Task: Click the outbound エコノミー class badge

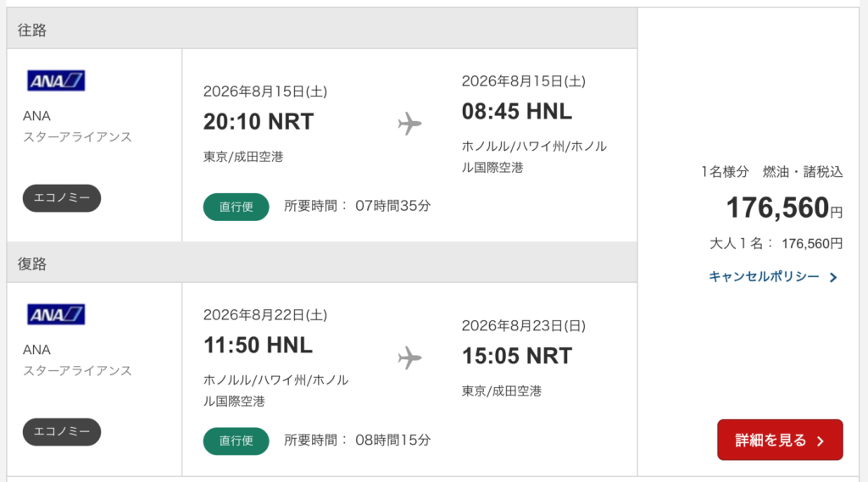Action: coord(62,198)
